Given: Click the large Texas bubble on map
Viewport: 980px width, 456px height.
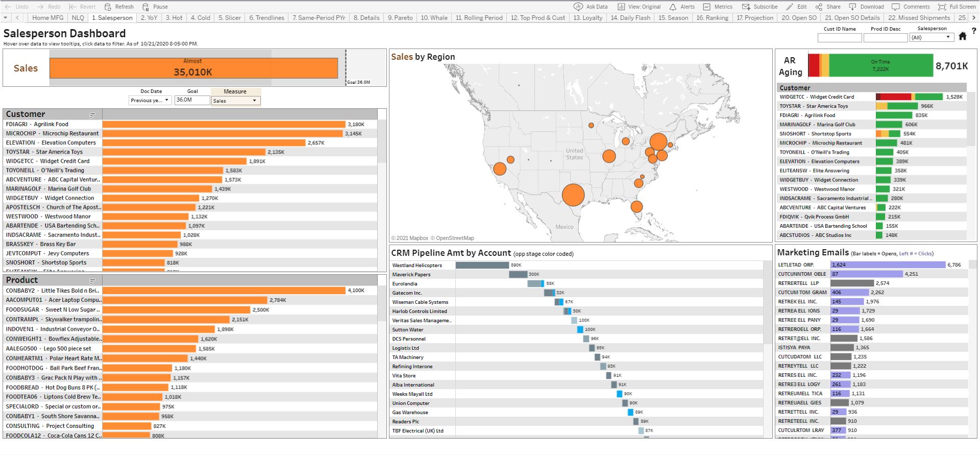Looking at the screenshot, I should pyautogui.click(x=573, y=195).
